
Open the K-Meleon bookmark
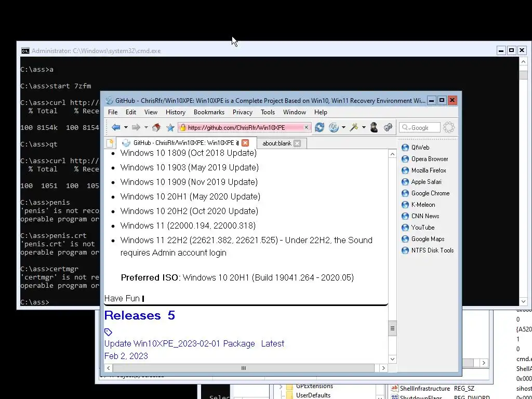418,205
